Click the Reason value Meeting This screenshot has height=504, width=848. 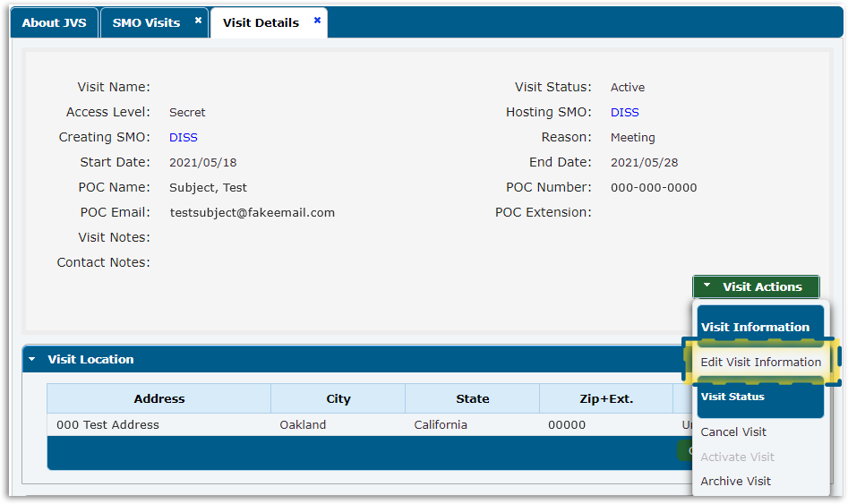click(x=633, y=137)
